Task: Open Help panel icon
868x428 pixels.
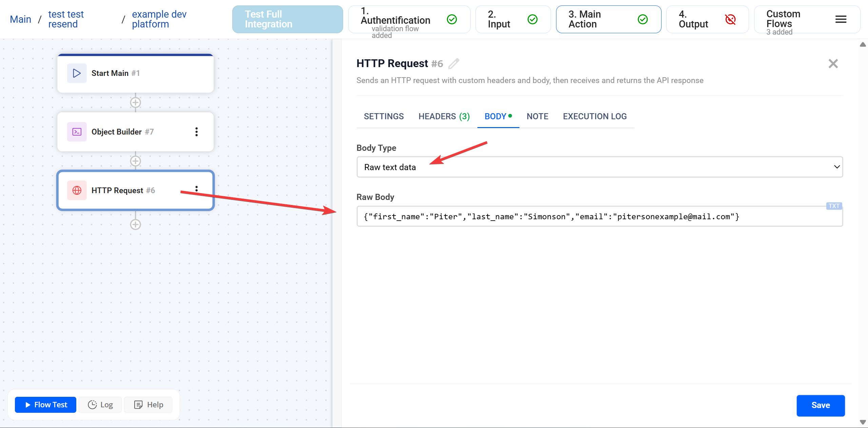Action: point(139,404)
